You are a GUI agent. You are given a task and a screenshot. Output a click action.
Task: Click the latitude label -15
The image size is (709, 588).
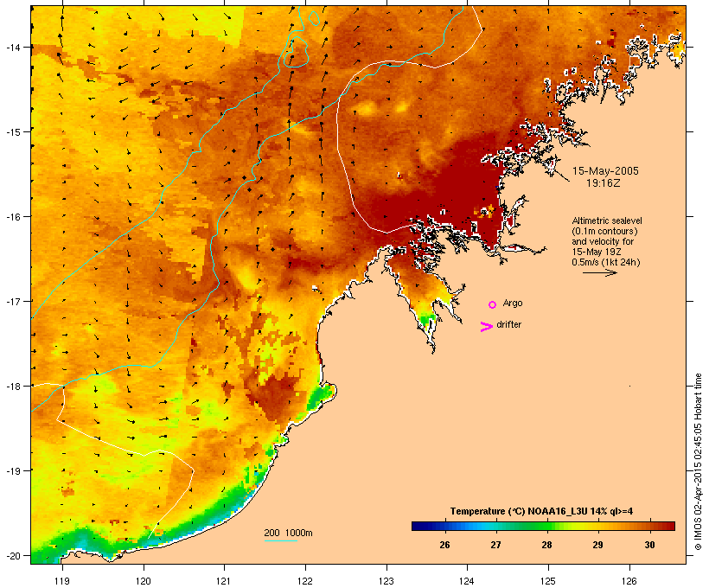click(x=13, y=132)
